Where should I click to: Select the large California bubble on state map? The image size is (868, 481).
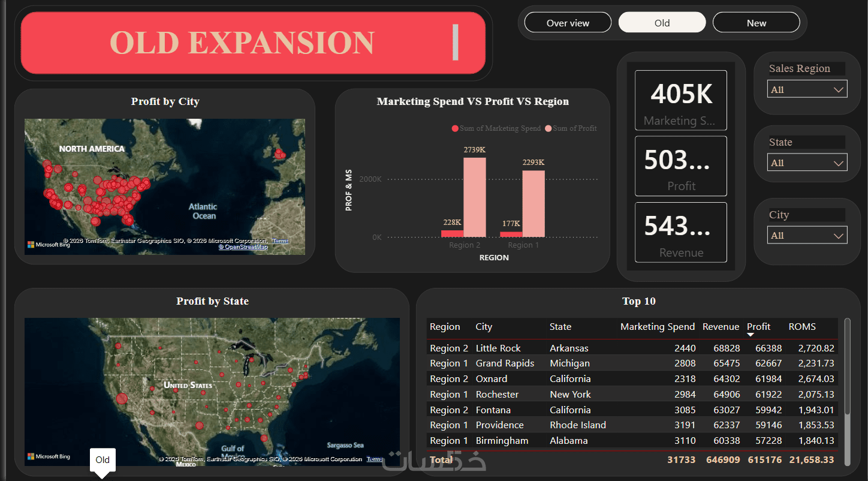point(122,398)
